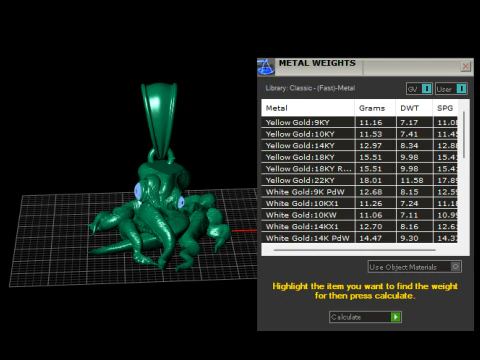Image resolution: width=480 pixels, height=360 pixels.
Task: Click the Metal Weights scale icon
Action: (266, 67)
